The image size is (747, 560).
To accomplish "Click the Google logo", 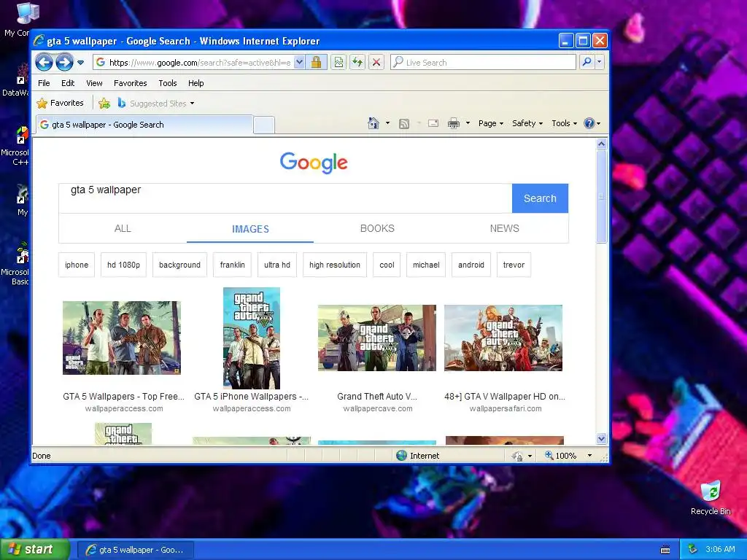I will pos(314,163).
